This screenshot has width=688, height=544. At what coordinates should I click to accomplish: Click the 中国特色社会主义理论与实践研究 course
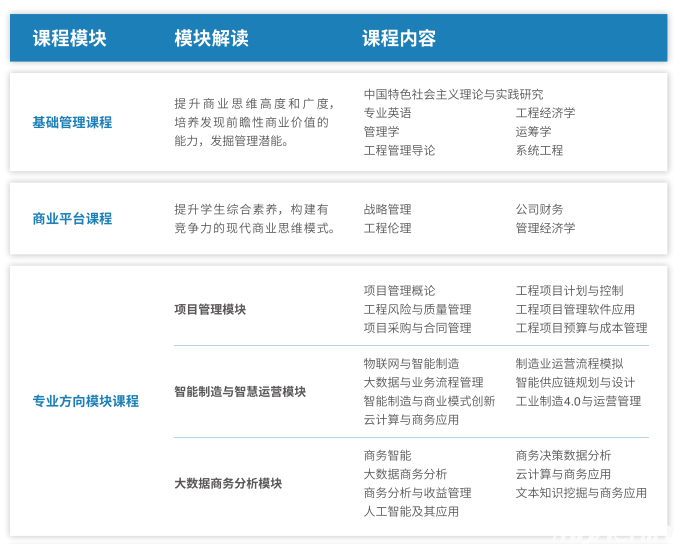click(453, 94)
